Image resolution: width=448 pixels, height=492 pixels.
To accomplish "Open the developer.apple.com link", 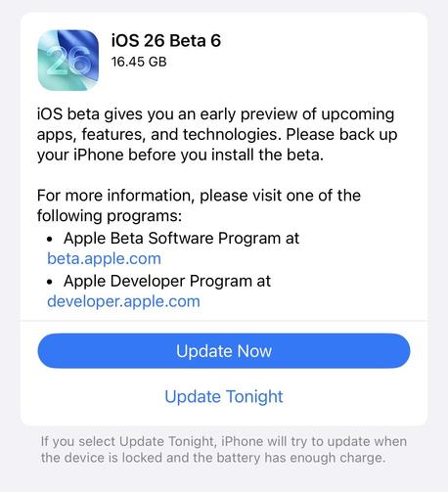I will (x=123, y=301).
